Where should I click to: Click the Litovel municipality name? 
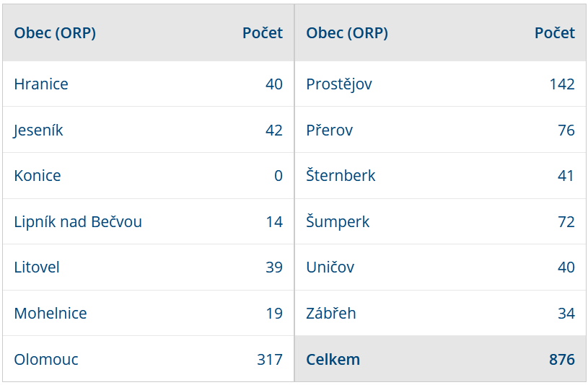point(37,267)
